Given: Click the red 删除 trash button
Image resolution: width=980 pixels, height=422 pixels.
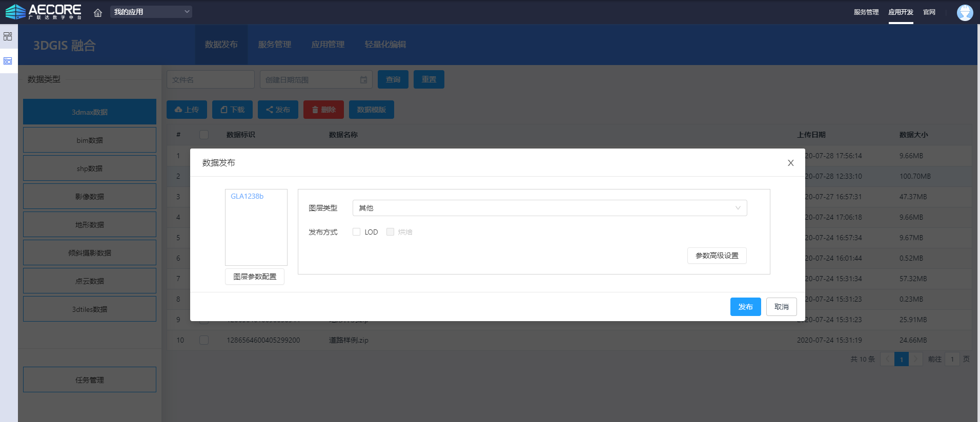Looking at the screenshot, I should [323, 110].
